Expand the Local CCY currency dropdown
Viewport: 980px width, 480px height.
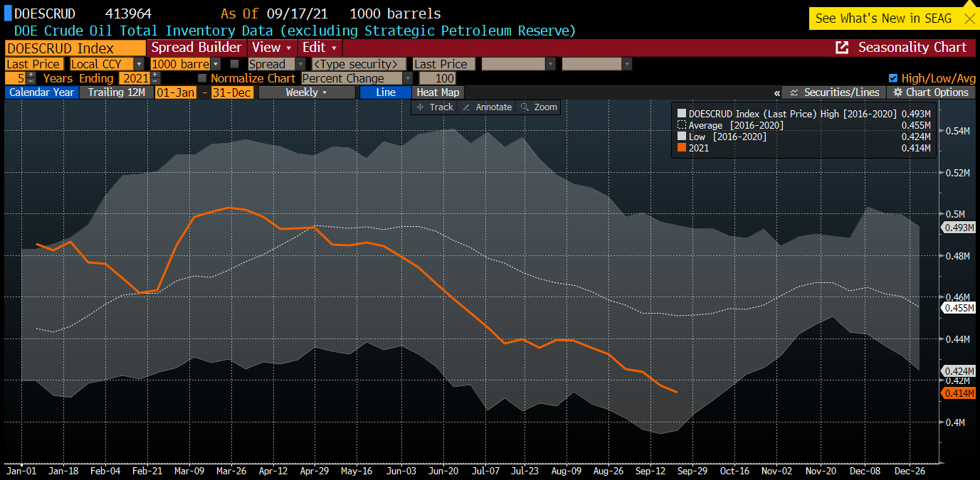pos(139,64)
